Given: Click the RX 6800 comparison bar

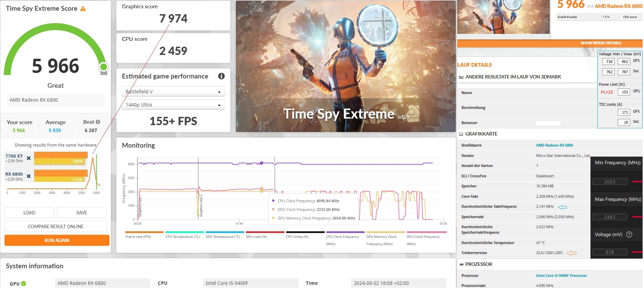Looking at the screenshot, I should point(60,176).
